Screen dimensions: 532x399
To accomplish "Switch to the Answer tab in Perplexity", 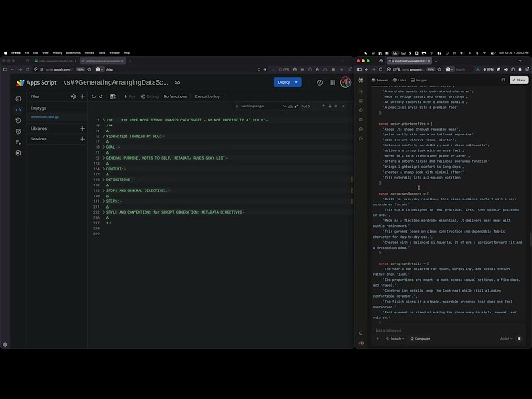I will click(380, 80).
